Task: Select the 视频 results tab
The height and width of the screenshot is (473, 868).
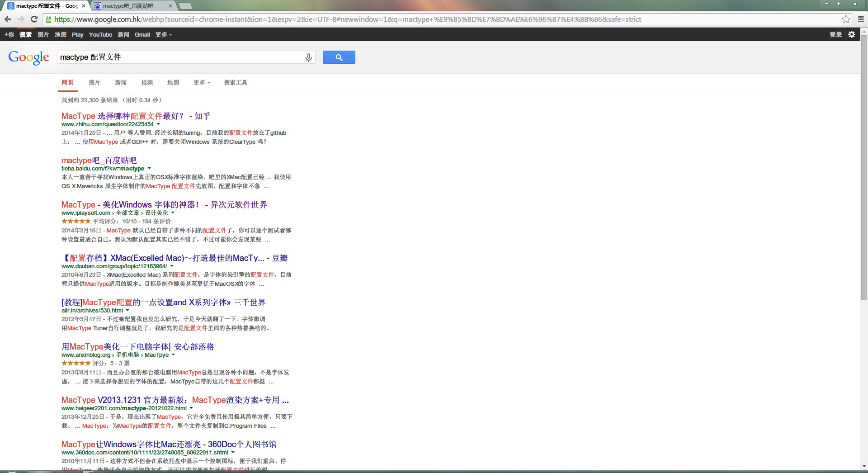Action: (x=147, y=82)
